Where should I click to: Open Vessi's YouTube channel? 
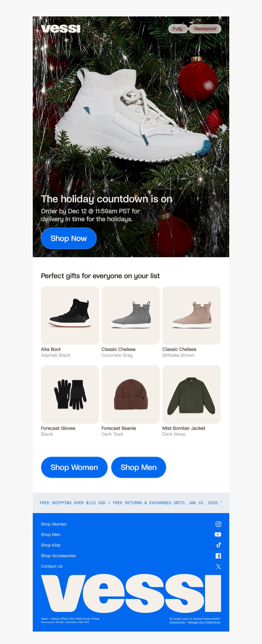[x=218, y=534]
